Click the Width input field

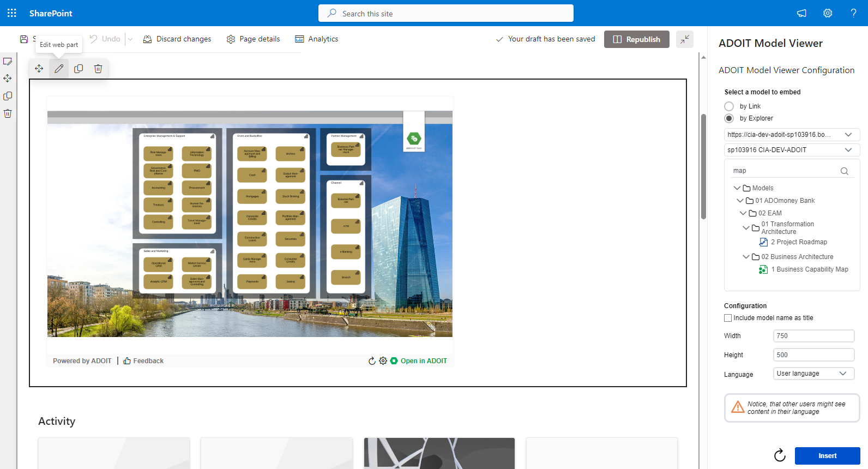tap(813, 336)
